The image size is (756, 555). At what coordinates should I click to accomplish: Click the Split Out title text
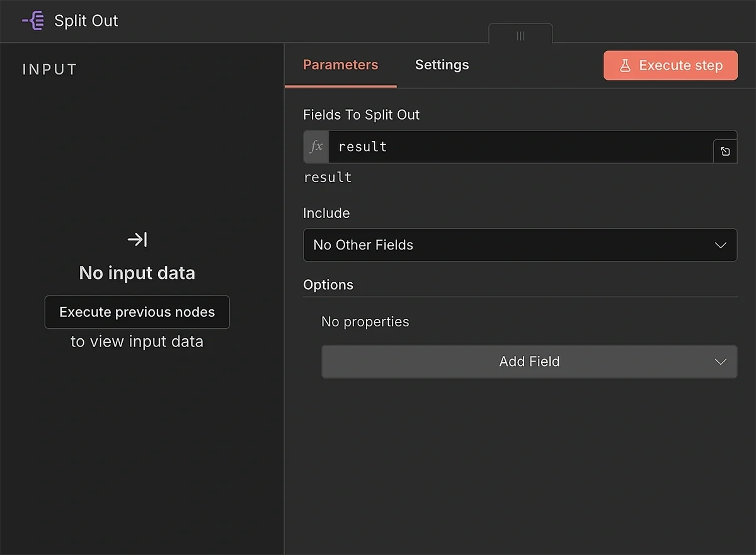point(86,20)
